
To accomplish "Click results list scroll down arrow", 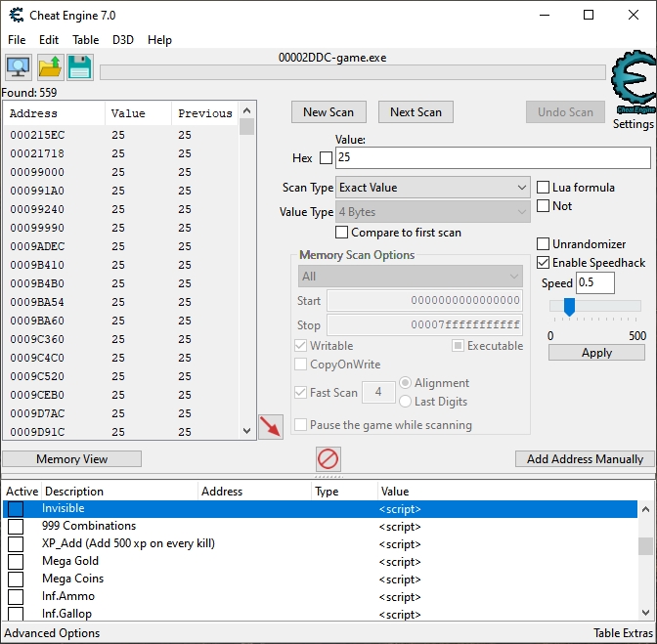I will click(246, 430).
